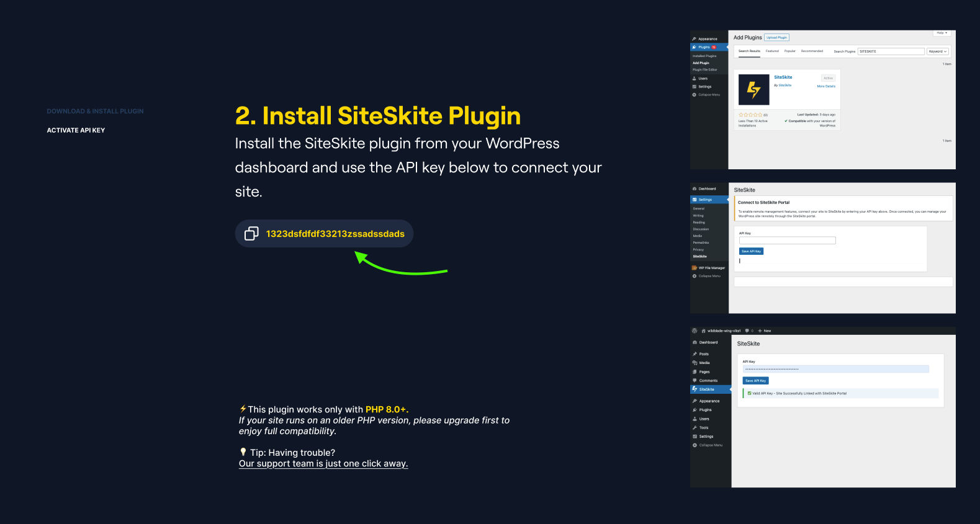The height and width of the screenshot is (524, 980).
Task: Click the empty API Key input field
Action: pyautogui.click(x=787, y=241)
